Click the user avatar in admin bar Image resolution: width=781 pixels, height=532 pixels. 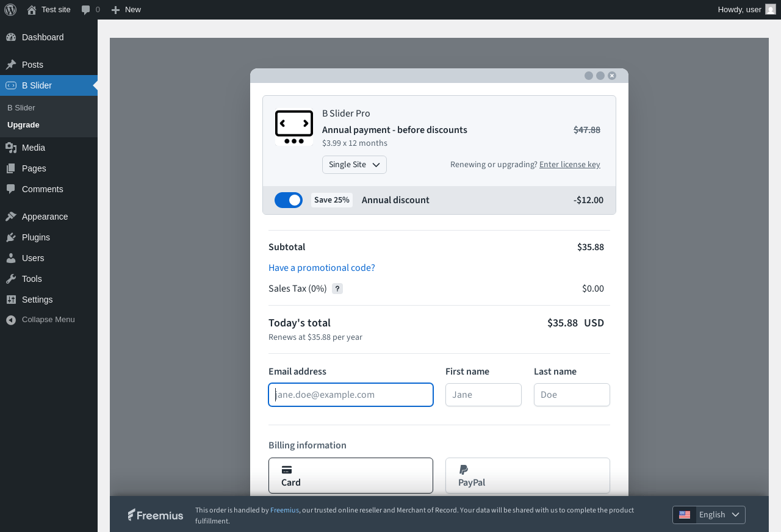[x=771, y=9]
